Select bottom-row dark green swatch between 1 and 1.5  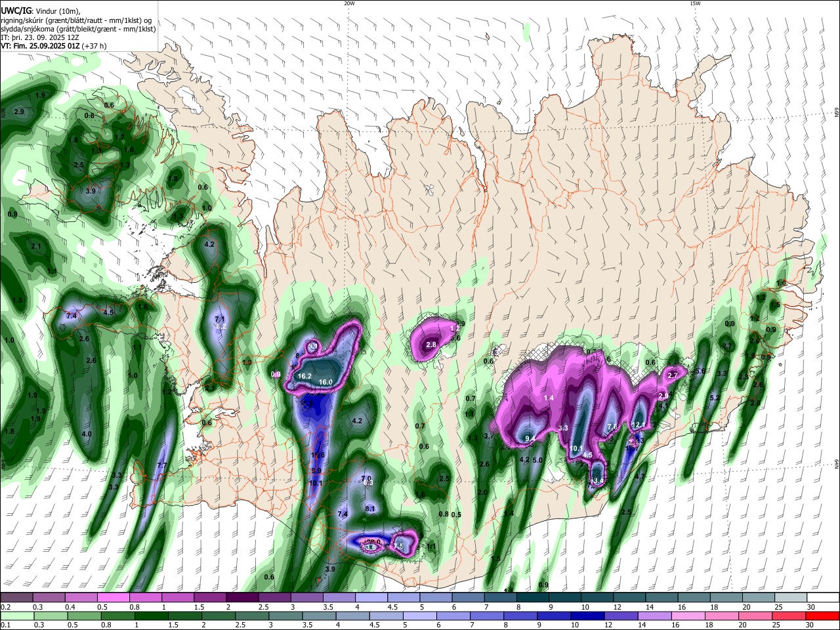(152, 616)
